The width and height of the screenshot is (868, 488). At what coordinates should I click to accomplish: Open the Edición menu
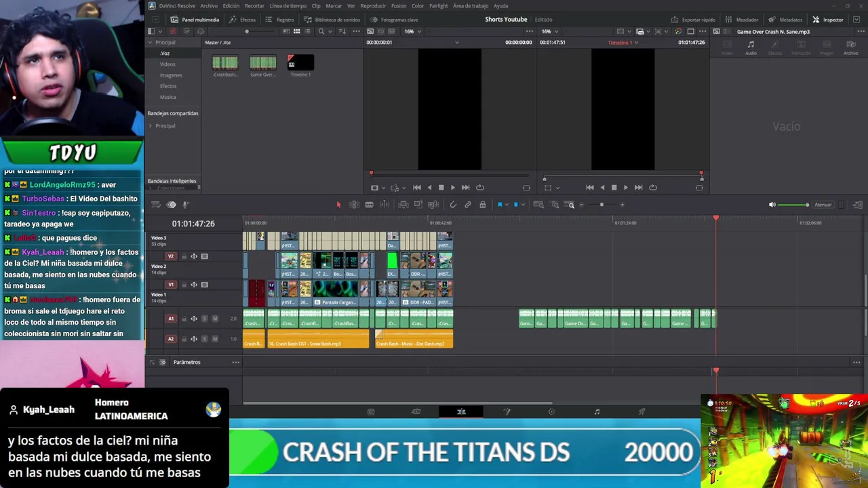click(x=231, y=6)
